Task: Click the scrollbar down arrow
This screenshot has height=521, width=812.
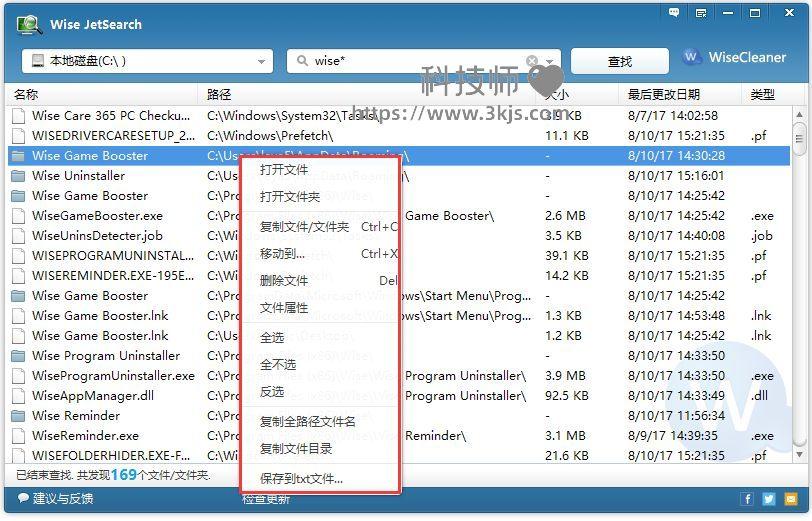Action: [x=799, y=455]
